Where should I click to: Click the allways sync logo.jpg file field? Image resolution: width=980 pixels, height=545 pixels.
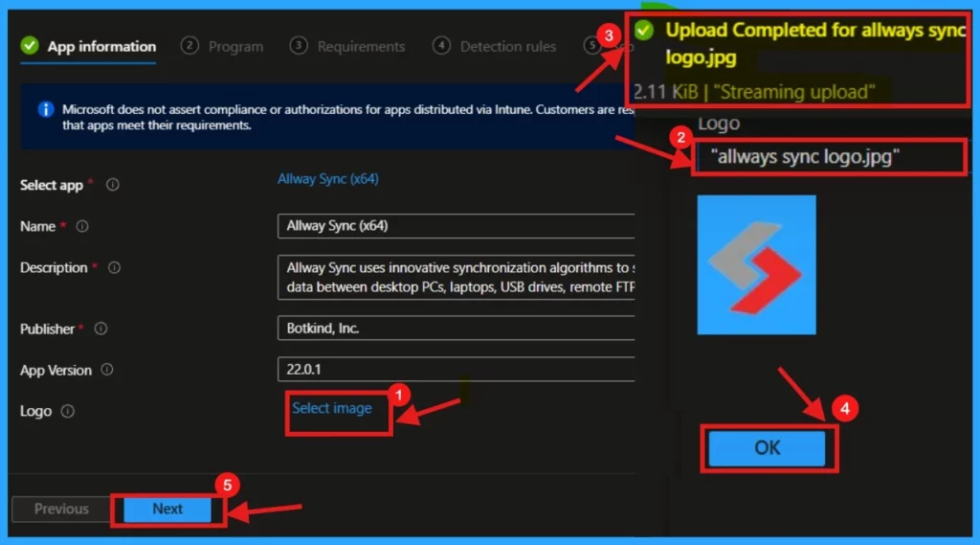click(830, 156)
